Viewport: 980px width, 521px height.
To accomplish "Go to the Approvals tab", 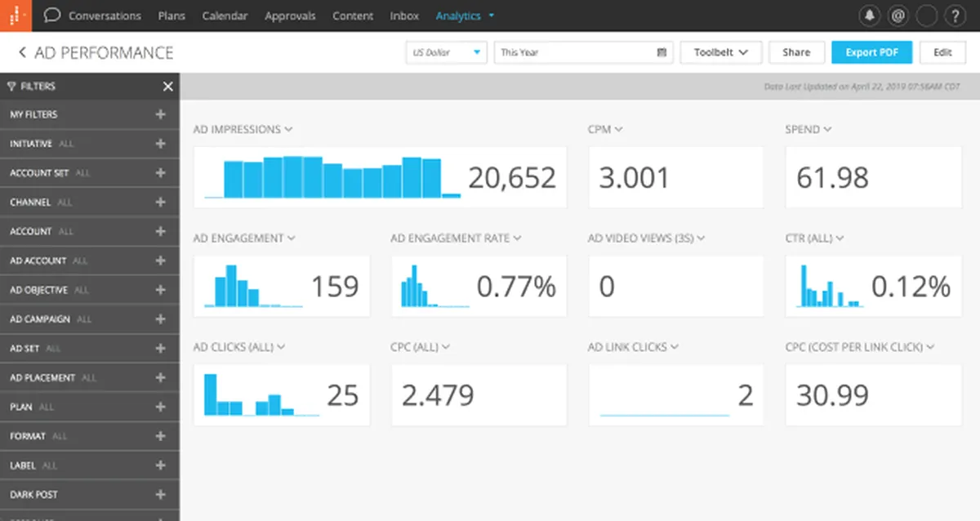I will (290, 16).
